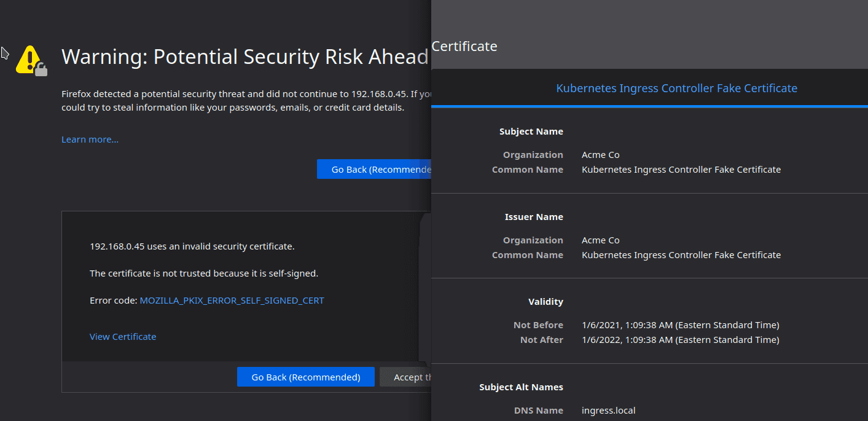Click the Certificate page title

coord(464,46)
